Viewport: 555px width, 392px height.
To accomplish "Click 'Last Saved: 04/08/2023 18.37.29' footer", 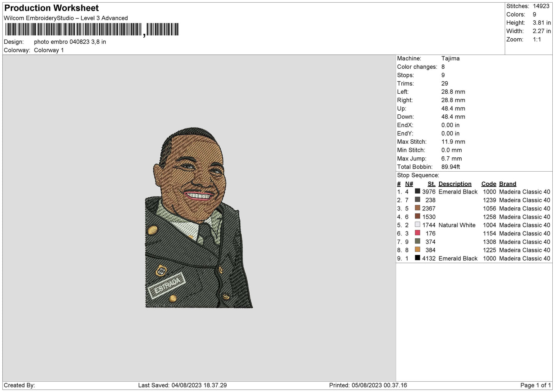I will tap(182, 385).
